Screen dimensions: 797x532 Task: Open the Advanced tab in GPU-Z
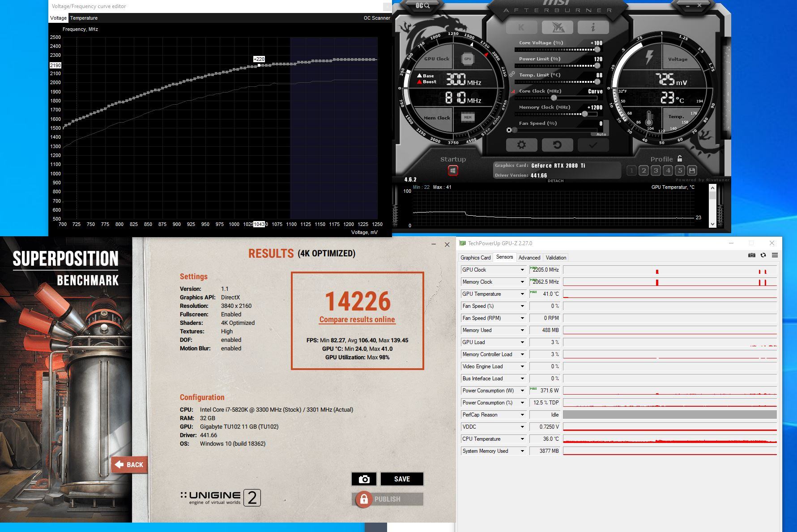[x=529, y=258]
